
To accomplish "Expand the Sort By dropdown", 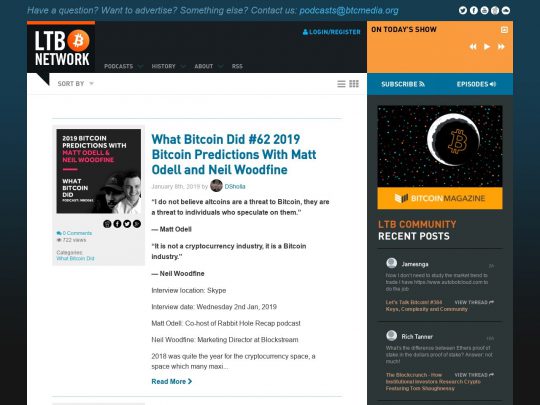I will pyautogui.click(x=75, y=84).
